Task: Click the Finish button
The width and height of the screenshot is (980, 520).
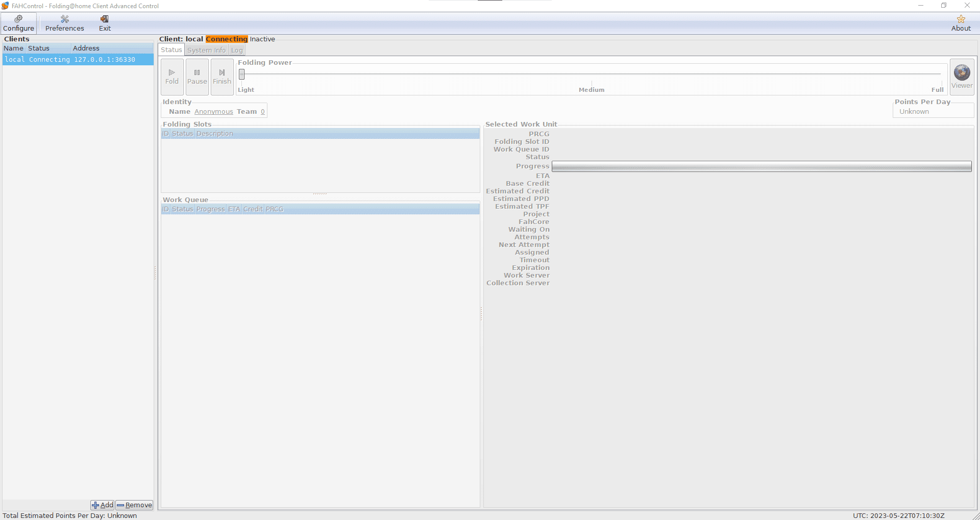Action: [x=222, y=77]
